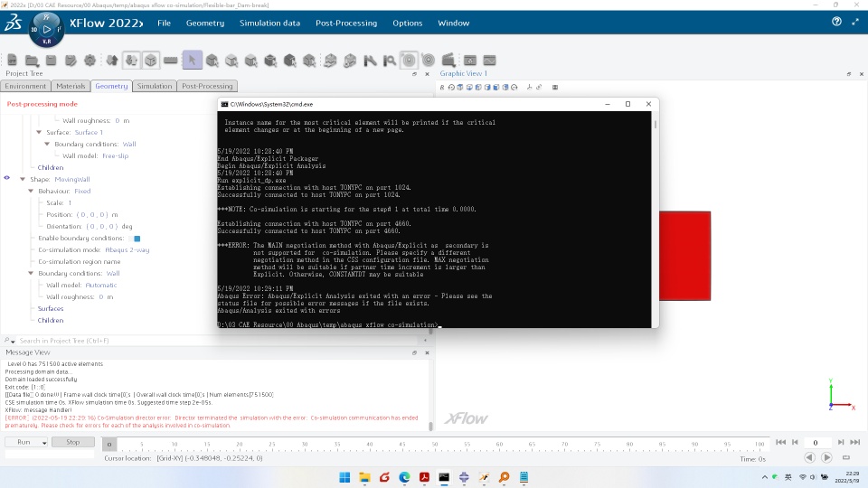The image size is (868, 488).
Task: Open the Wall model Free-slip dropdown
Action: click(115, 156)
